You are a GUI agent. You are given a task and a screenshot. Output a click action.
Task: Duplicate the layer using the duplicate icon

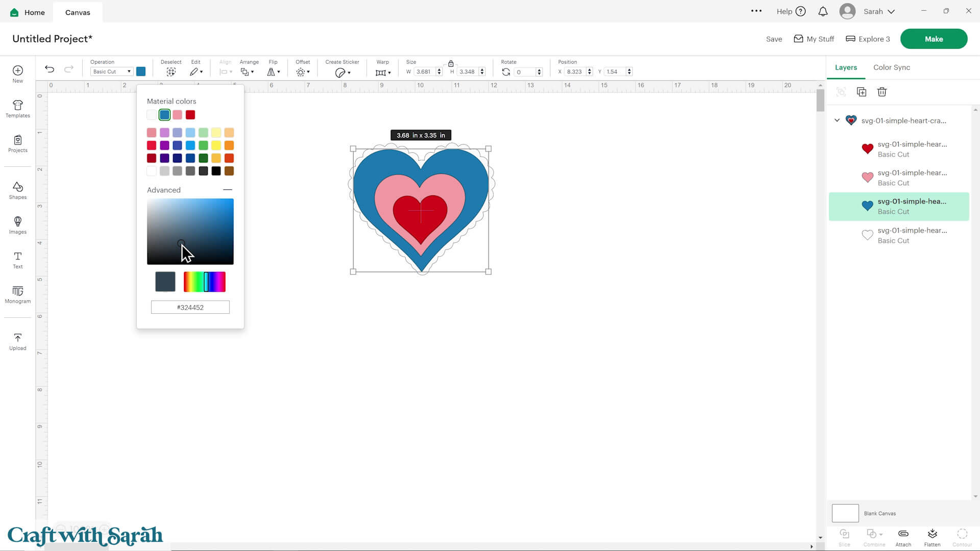coord(861,92)
